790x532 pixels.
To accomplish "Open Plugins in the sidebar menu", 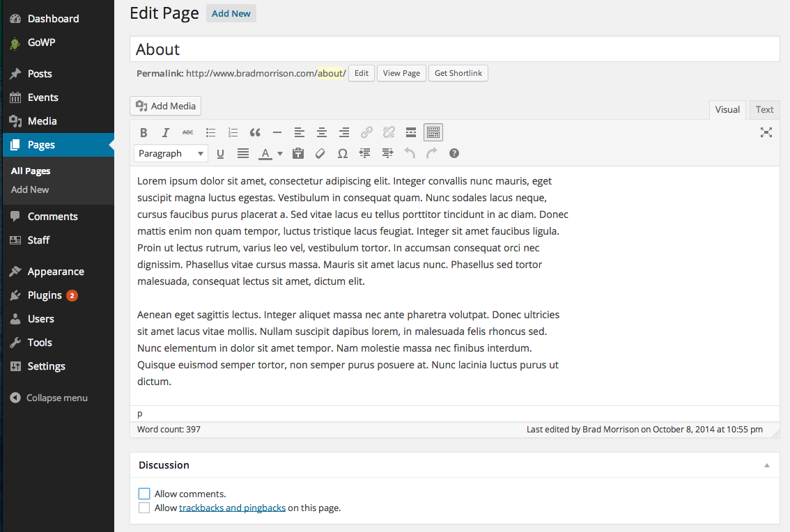I will tap(45, 295).
